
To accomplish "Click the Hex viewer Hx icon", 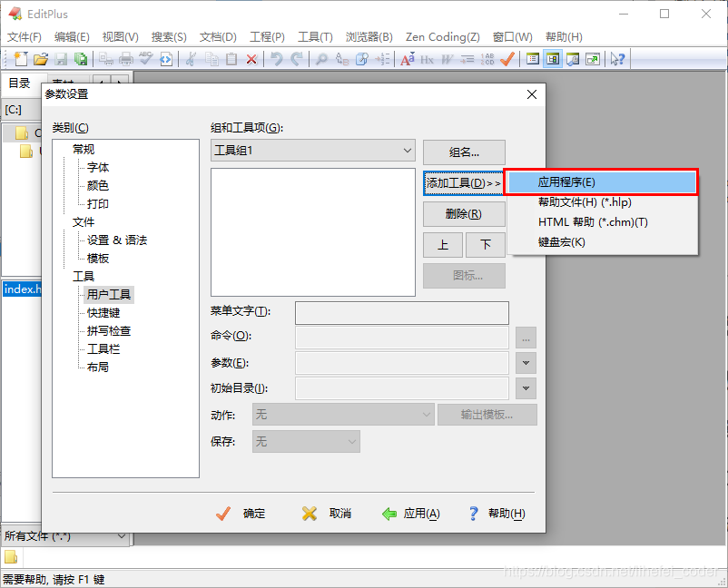I will 427,59.
